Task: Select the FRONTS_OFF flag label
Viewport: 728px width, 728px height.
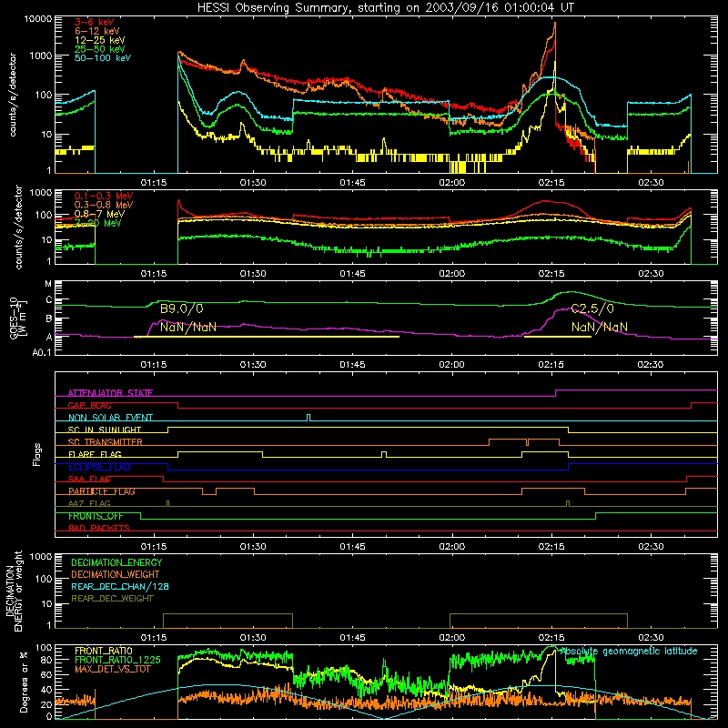Action: point(96,516)
